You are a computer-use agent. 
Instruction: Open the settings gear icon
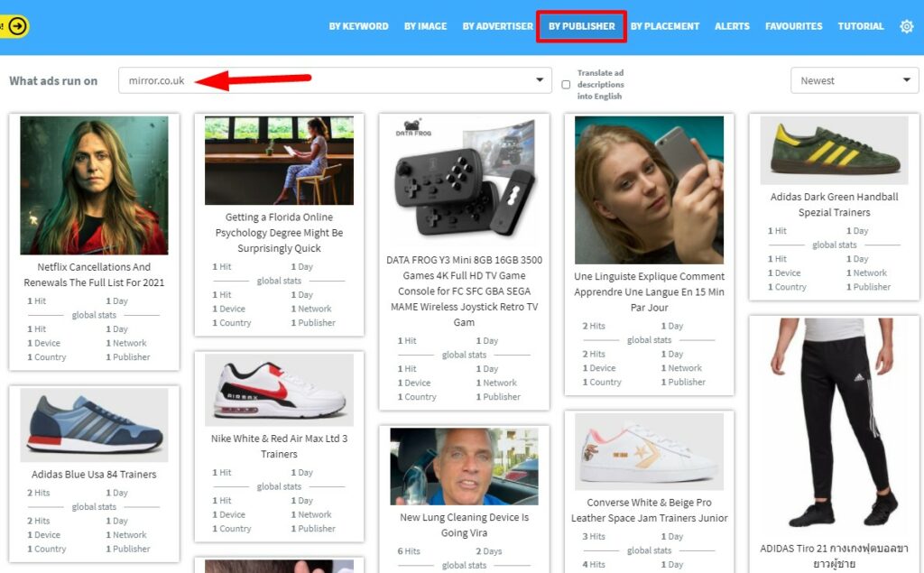pyautogui.click(x=906, y=26)
